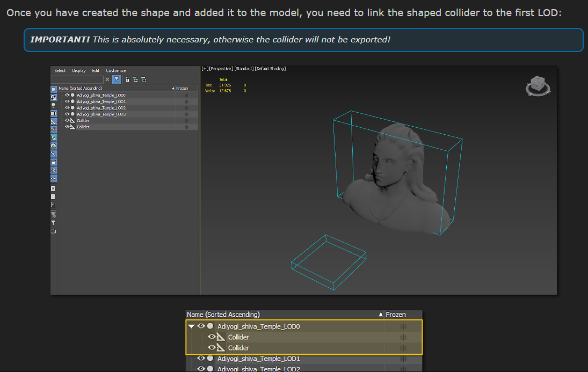Click sort arrow in enlarged list Name header
This screenshot has width=588, height=372.
click(380, 315)
